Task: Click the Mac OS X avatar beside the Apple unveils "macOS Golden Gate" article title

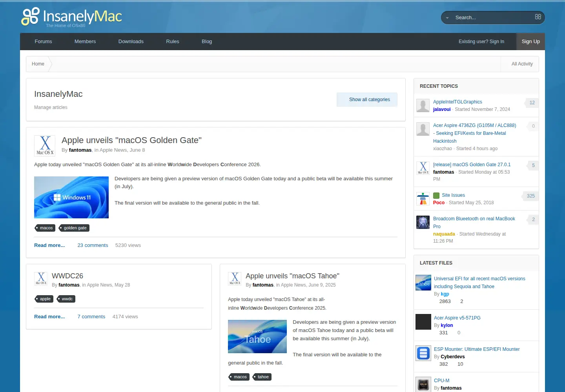Action: point(45,145)
